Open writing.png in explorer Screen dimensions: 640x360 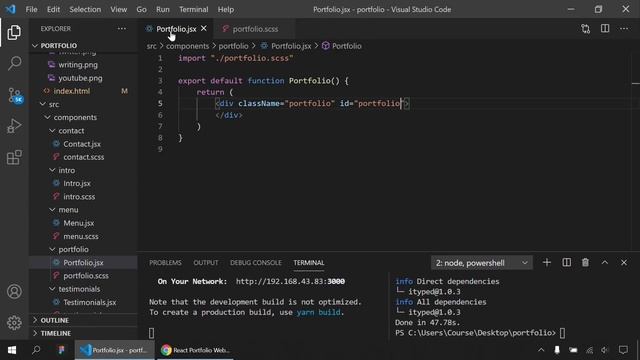pos(78,65)
